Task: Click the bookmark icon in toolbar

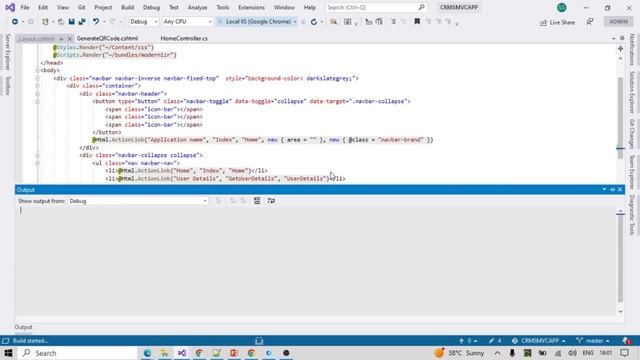Action: point(417,22)
